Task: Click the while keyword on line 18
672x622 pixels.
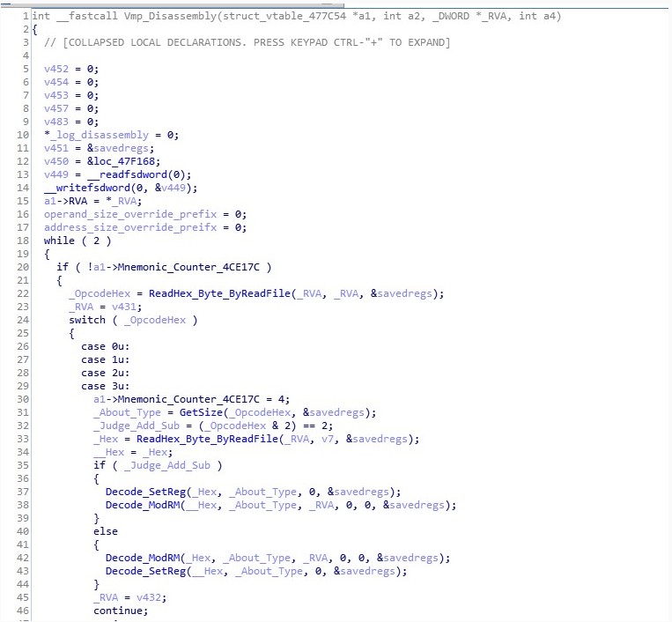Action: [59, 241]
